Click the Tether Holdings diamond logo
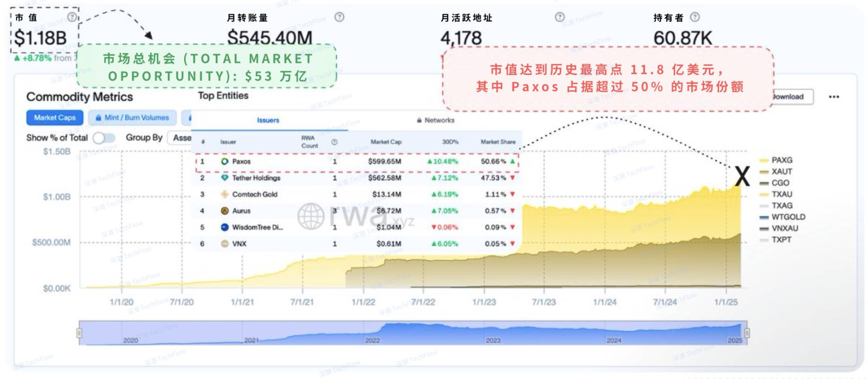Image resolution: width=868 pixels, height=379 pixels. (225, 178)
